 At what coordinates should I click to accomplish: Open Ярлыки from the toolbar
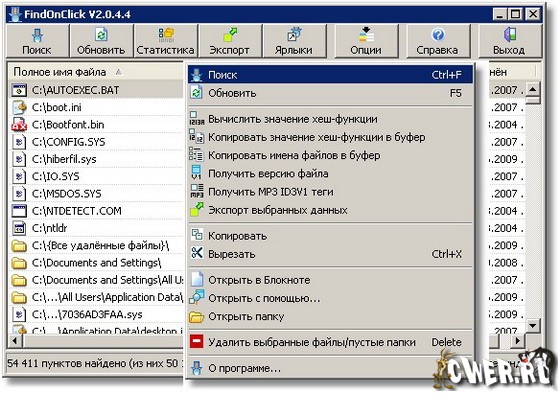click(294, 41)
